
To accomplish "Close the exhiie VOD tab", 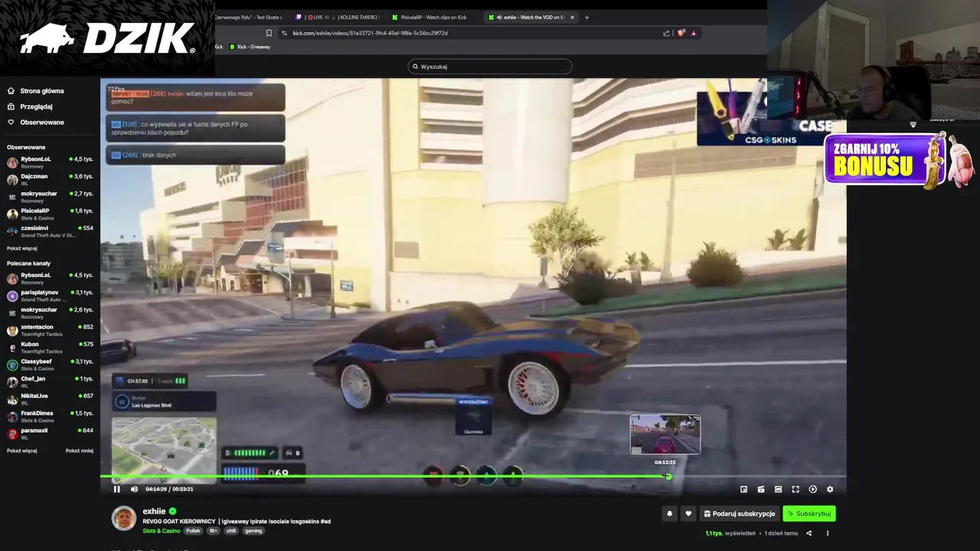I will (572, 17).
